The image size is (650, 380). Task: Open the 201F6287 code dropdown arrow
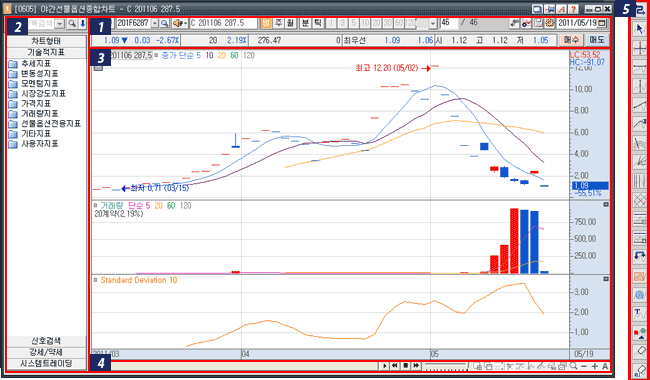[155, 23]
